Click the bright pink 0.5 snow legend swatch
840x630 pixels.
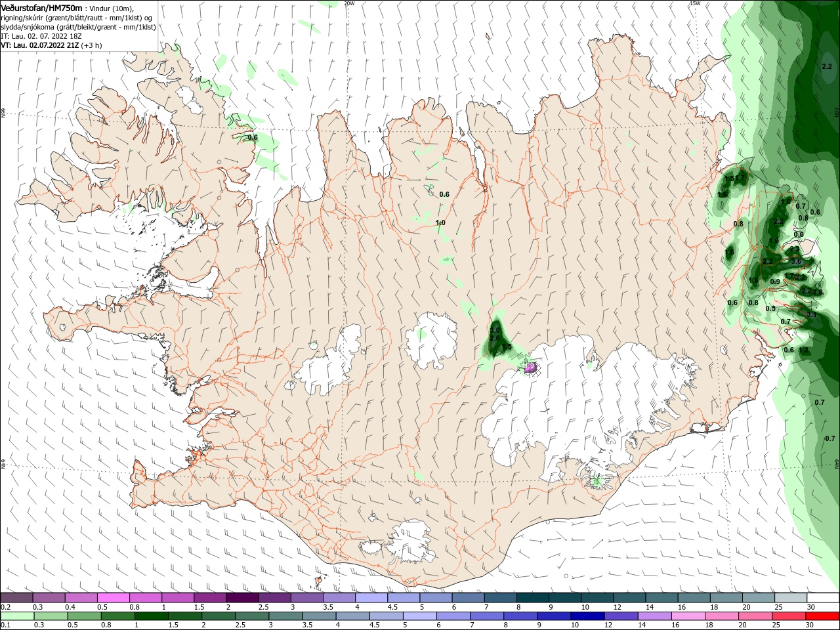[113, 598]
